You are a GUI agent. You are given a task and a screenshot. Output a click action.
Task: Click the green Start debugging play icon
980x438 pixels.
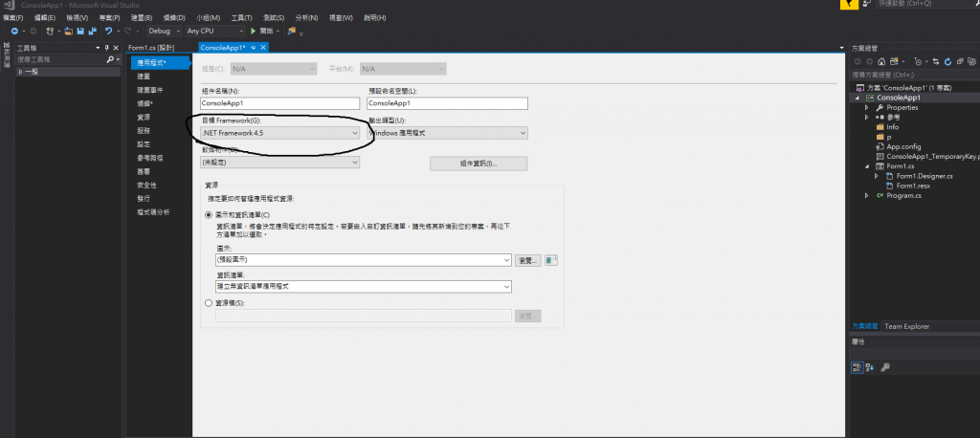pyautogui.click(x=253, y=32)
